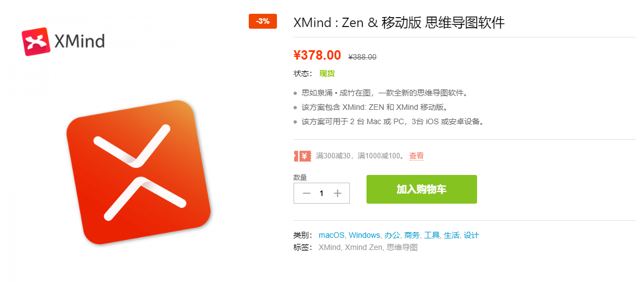
Task: Open the 工具 category link
Action: (x=432, y=235)
